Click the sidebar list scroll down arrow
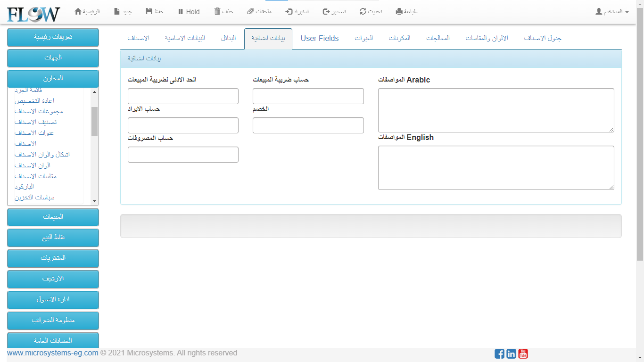Image resolution: width=644 pixels, height=362 pixels. pyautogui.click(x=94, y=201)
